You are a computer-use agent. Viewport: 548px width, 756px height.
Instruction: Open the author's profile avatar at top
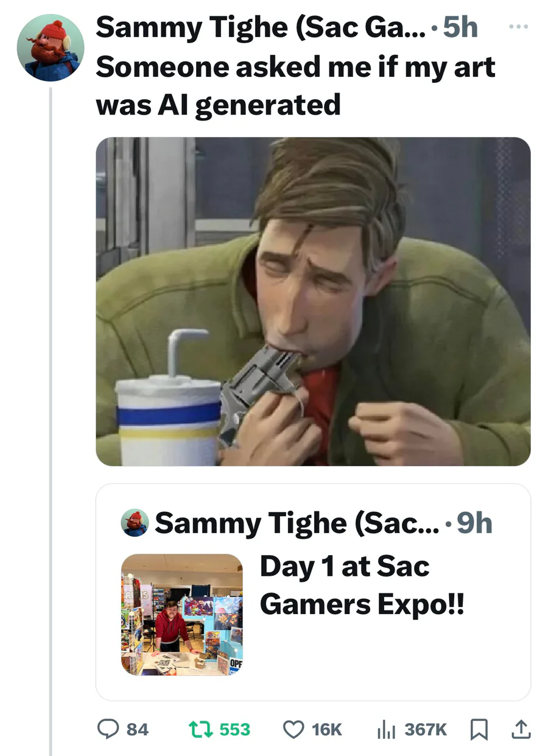click(51, 47)
